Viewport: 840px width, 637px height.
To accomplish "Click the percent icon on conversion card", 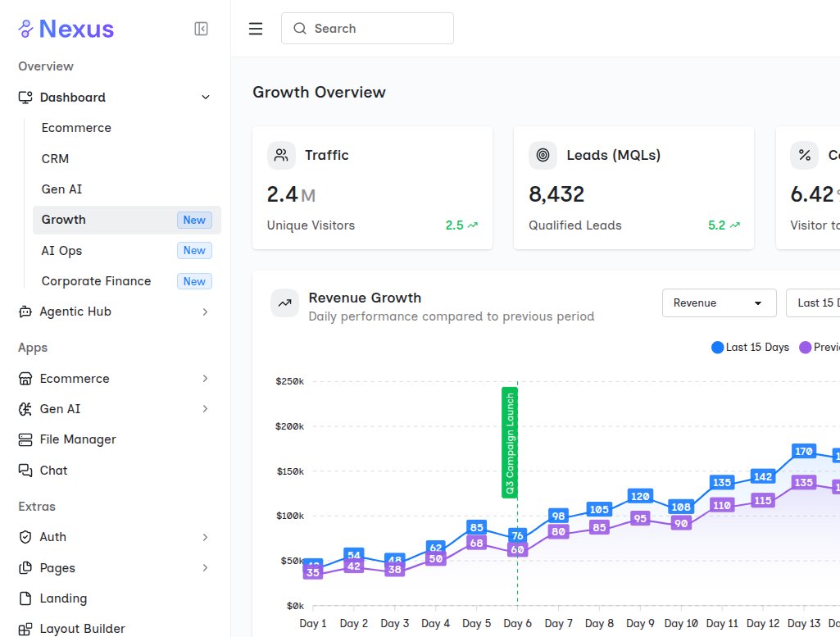I will 804,156.
